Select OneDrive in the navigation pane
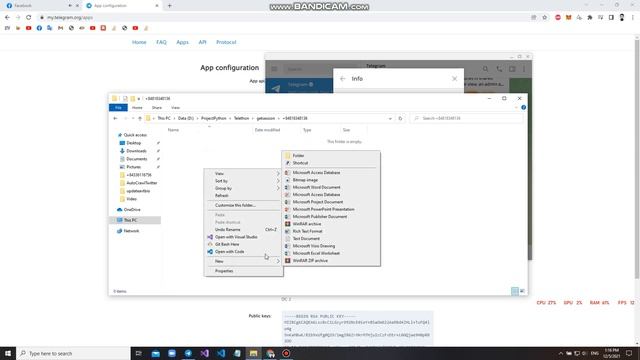Viewport: 640px width, 360px height. [x=132, y=210]
